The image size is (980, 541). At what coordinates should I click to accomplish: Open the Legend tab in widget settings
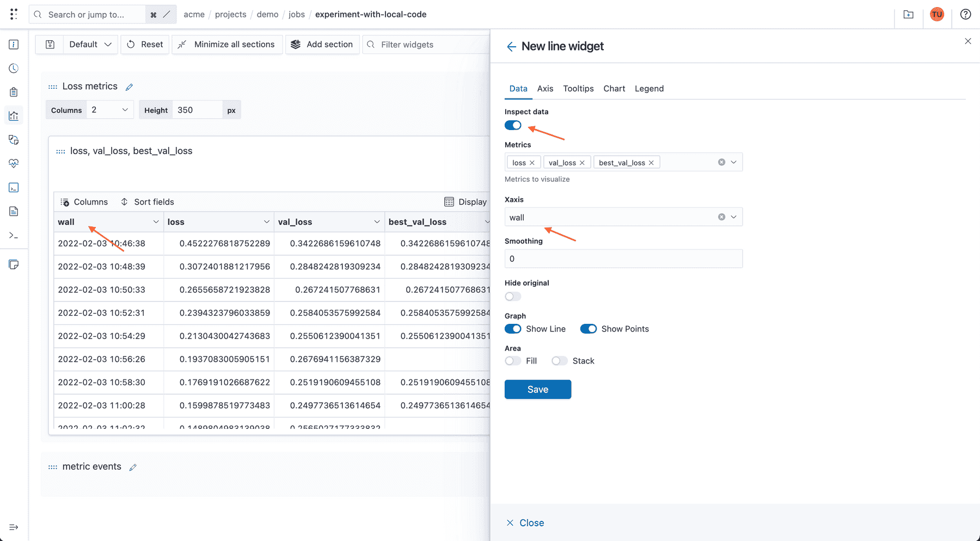coord(649,88)
